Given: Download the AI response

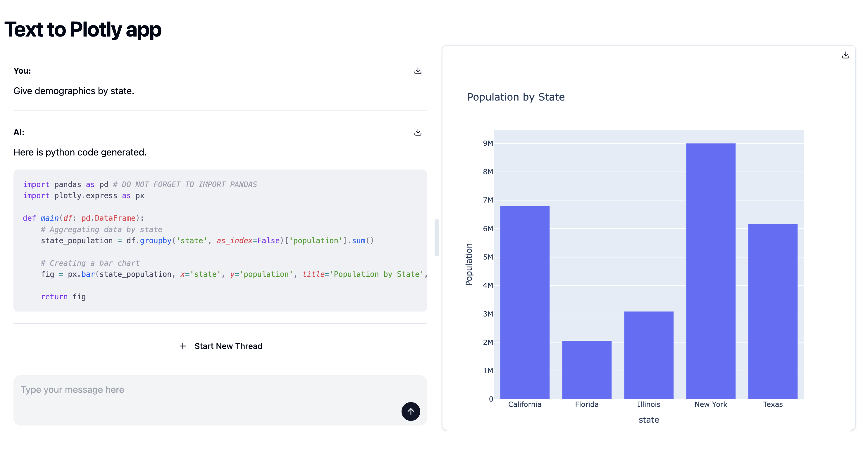Looking at the screenshot, I should pyautogui.click(x=418, y=132).
